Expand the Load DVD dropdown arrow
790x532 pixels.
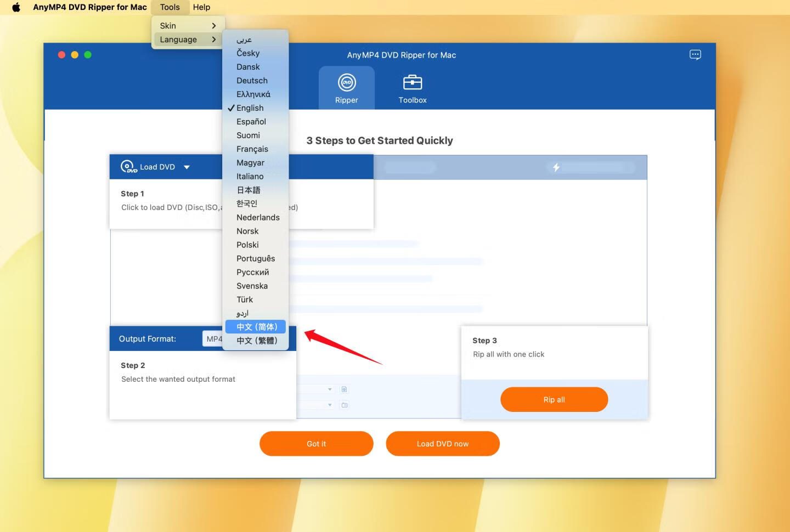(x=187, y=167)
